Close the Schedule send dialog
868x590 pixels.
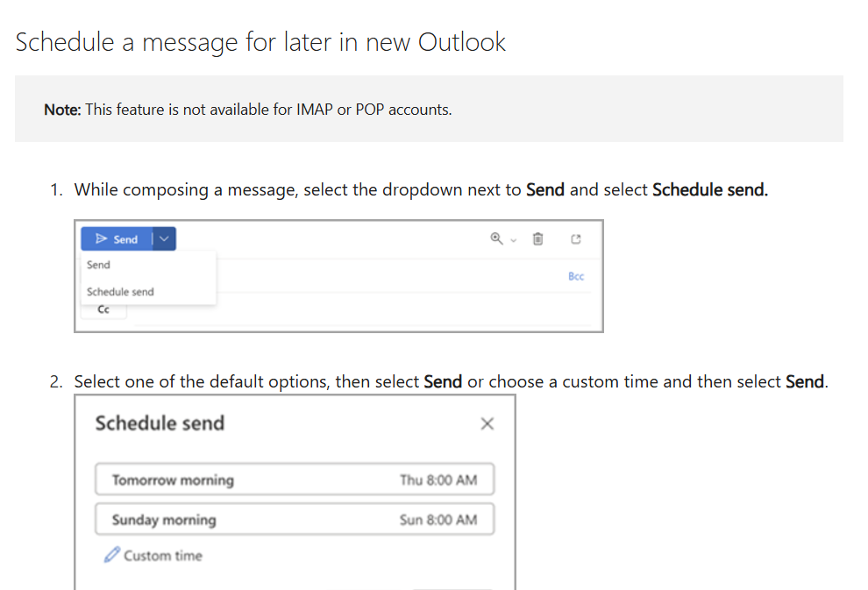(487, 424)
